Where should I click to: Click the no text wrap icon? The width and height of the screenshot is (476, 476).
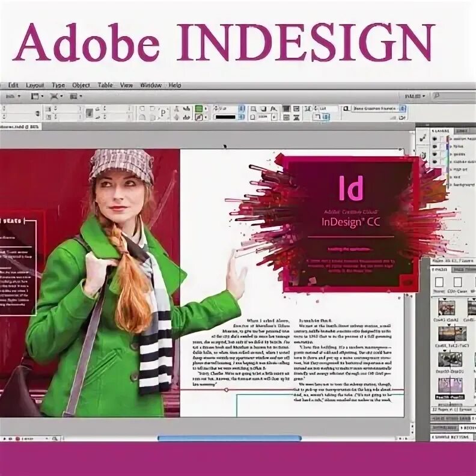pos(286,109)
